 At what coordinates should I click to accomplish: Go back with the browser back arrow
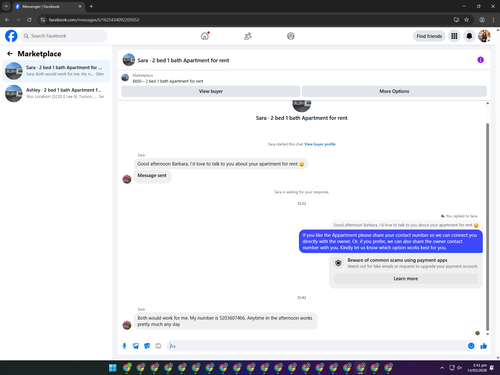[7, 20]
